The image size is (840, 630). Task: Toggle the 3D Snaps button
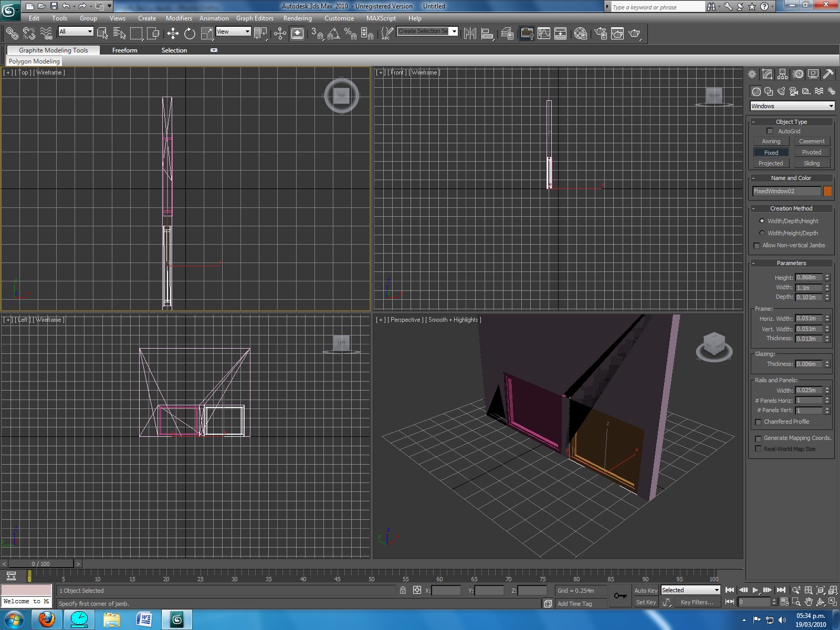coord(317,34)
